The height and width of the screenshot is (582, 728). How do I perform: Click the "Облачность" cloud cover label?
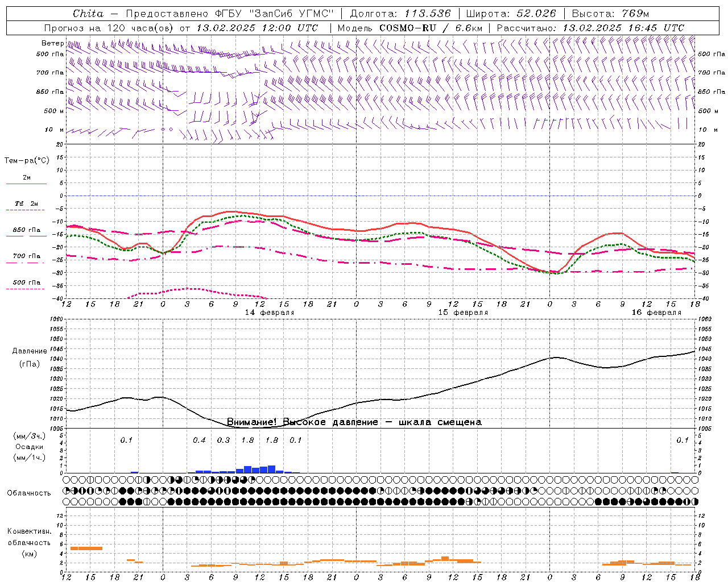click(29, 493)
